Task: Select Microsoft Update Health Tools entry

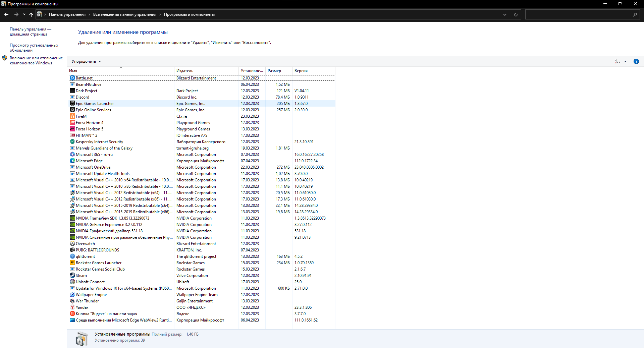Action: [202, 174]
